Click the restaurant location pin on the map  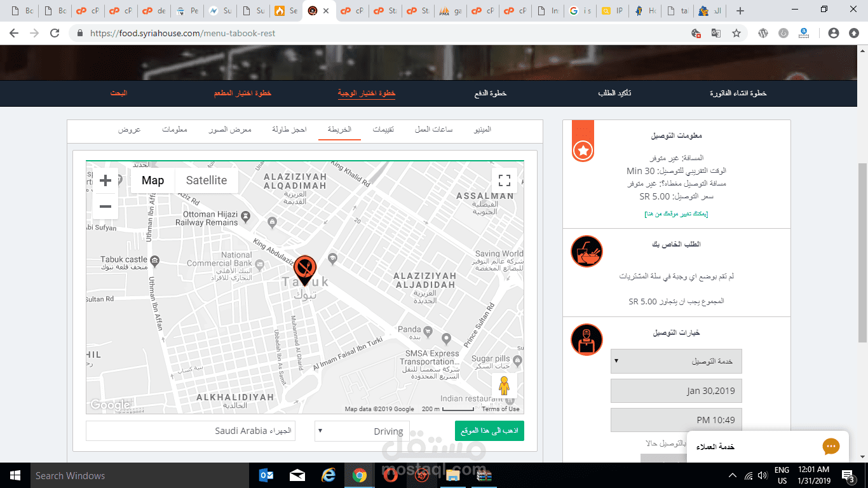305,270
